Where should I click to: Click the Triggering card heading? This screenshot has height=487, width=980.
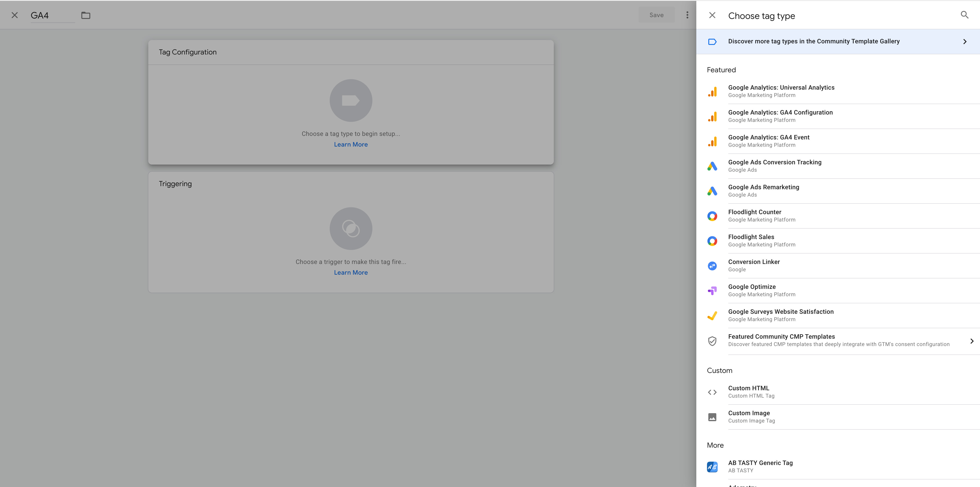pyautogui.click(x=175, y=184)
